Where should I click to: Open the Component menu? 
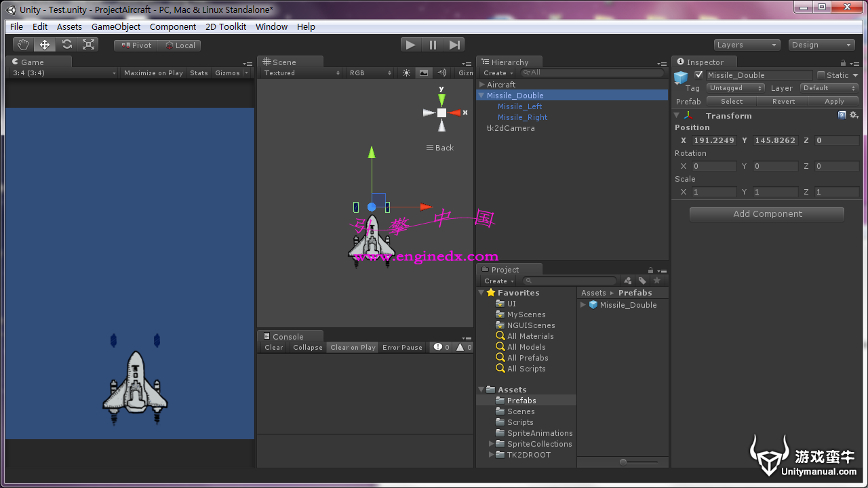173,26
